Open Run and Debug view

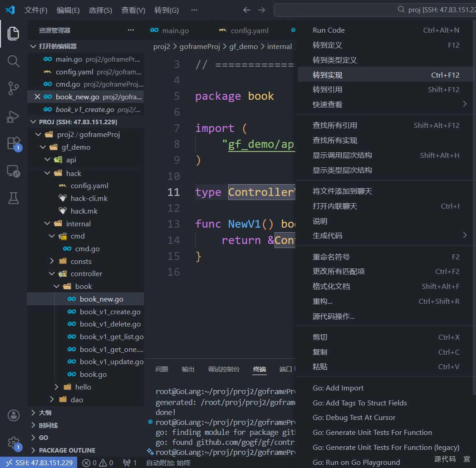(13, 117)
